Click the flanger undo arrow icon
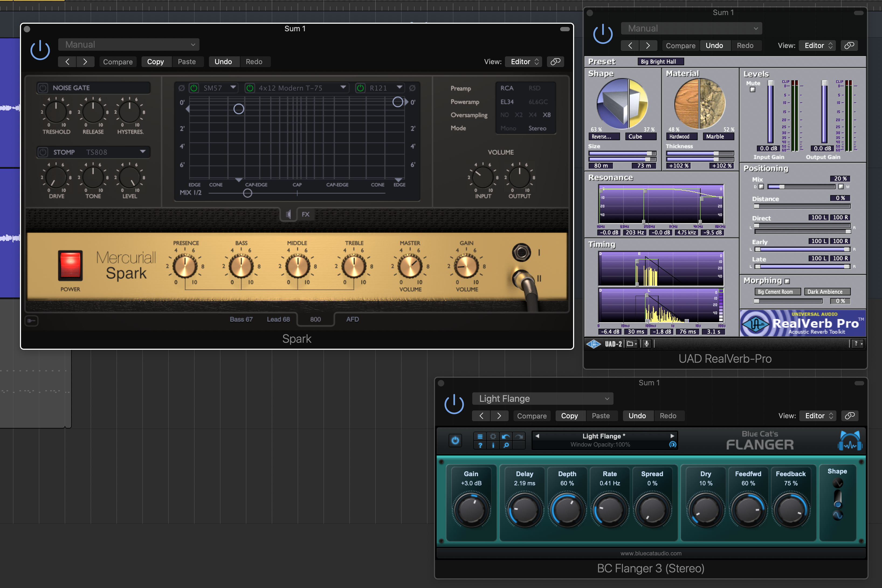882x588 pixels. coord(505,436)
